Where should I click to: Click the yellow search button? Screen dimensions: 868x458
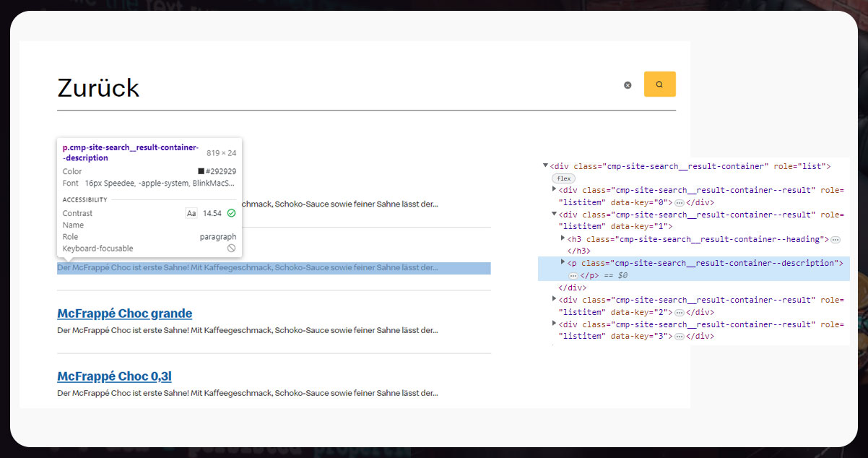[659, 85]
